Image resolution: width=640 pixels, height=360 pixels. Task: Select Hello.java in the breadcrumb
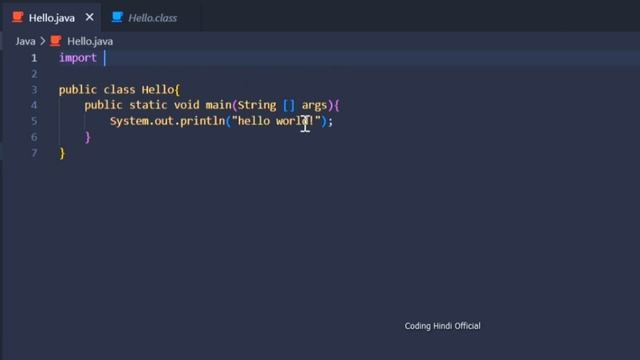[x=90, y=41]
